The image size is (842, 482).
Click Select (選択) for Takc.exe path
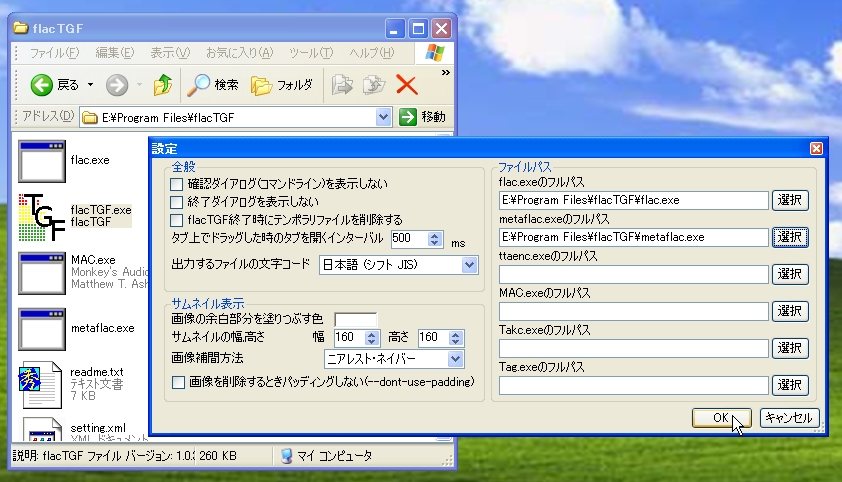(x=790, y=348)
